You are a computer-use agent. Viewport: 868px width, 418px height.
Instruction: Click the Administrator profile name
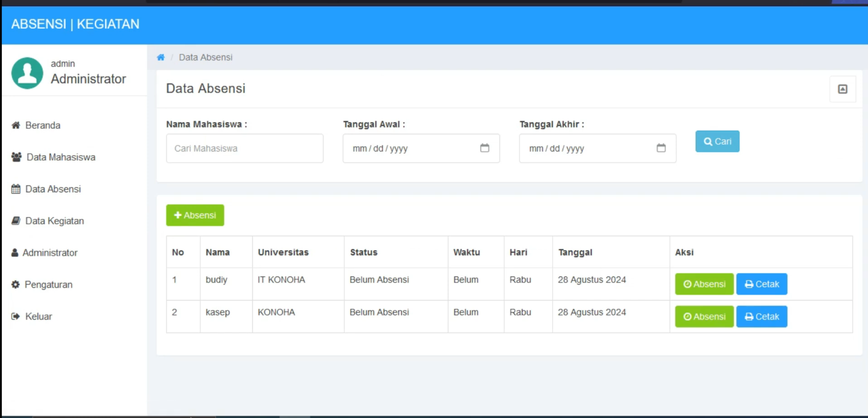[x=88, y=79]
